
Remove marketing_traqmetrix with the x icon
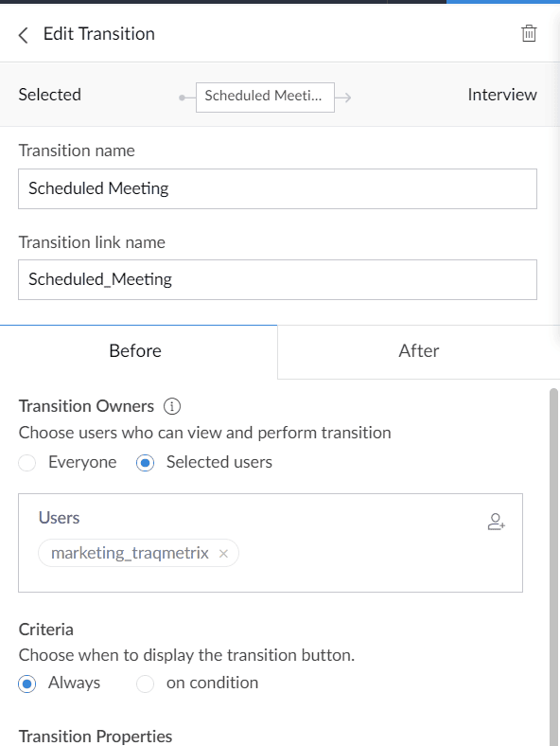tap(223, 553)
